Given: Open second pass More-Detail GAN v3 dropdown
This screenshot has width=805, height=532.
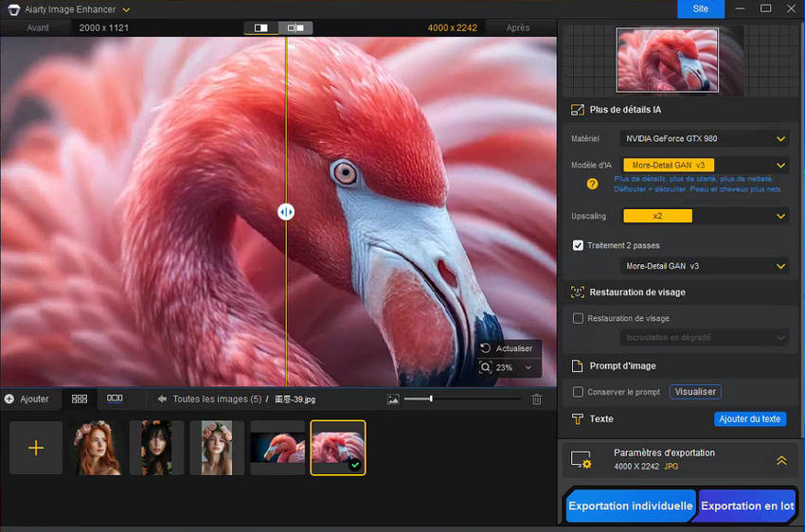Looking at the screenshot, I should click(x=704, y=266).
